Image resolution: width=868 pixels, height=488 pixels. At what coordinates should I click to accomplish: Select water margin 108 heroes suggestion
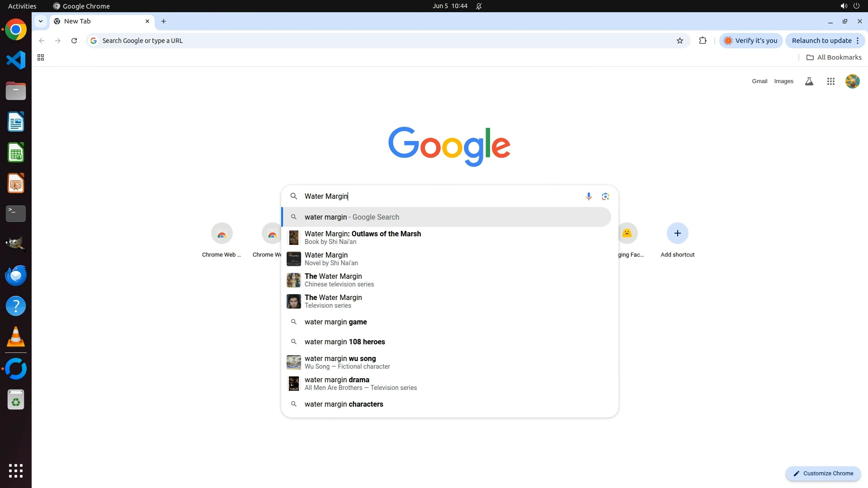point(344,342)
